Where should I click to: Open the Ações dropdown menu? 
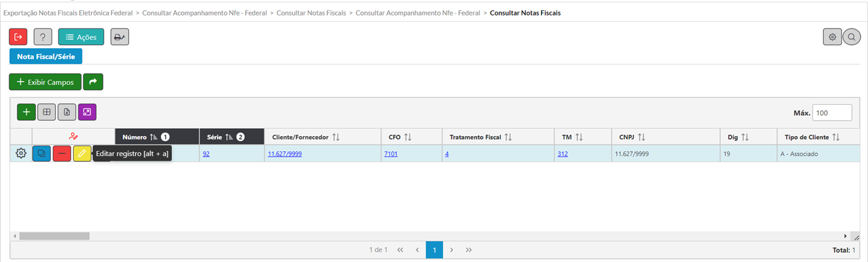[x=81, y=37]
